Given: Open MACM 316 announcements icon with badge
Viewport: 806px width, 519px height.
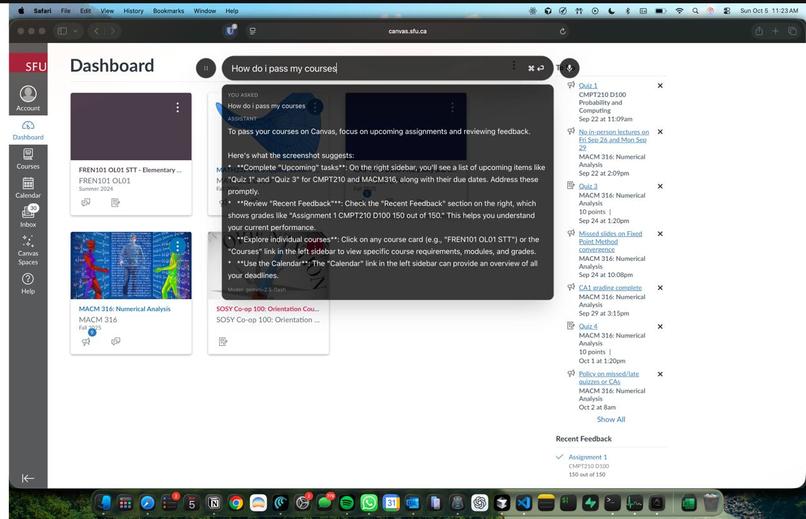Looking at the screenshot, I should [x=86, y=341].
